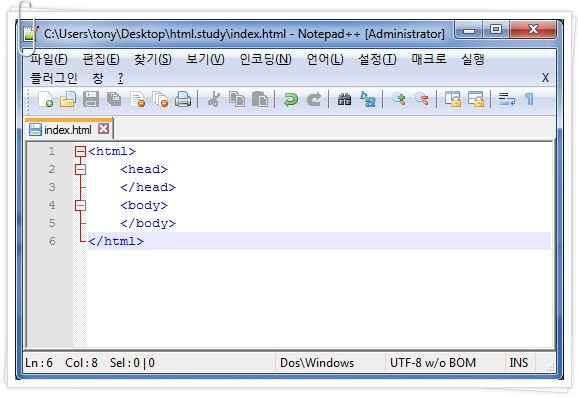The height and width of the screenshot is (398, 578).
Task: Toggle synchronized vertical scrolling icon
Action: 453,100
